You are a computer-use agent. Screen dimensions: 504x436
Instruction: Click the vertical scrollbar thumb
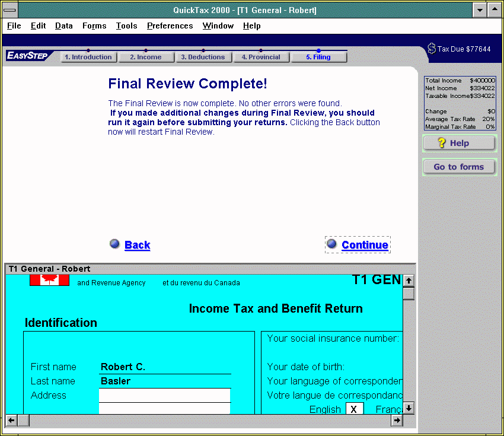pos(409,294)
